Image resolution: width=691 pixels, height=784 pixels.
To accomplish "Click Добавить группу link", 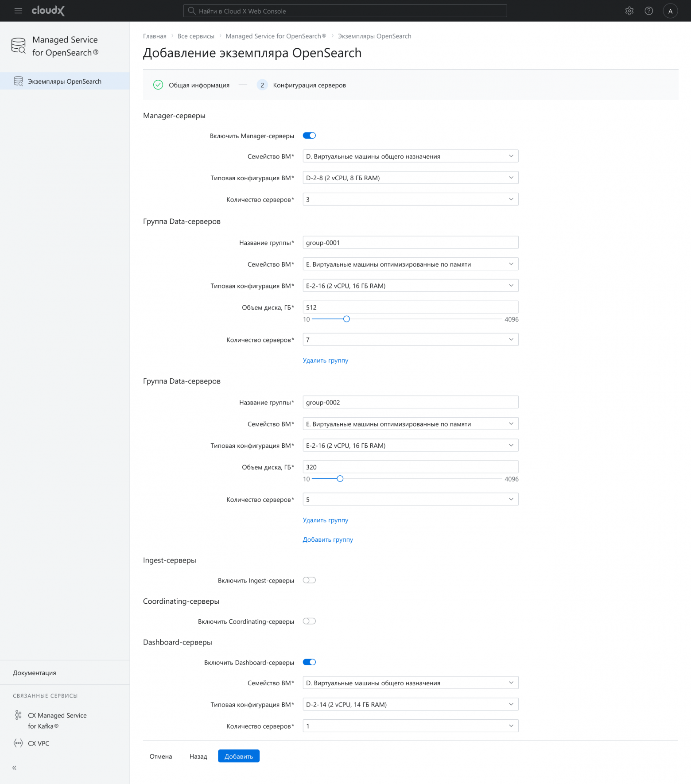I will click(328, 539).
